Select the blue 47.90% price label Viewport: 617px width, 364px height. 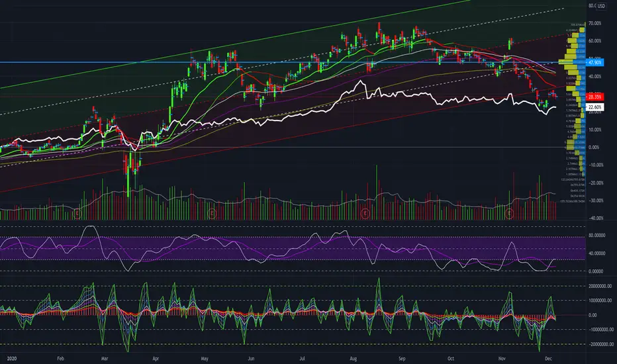coord(594,63)
